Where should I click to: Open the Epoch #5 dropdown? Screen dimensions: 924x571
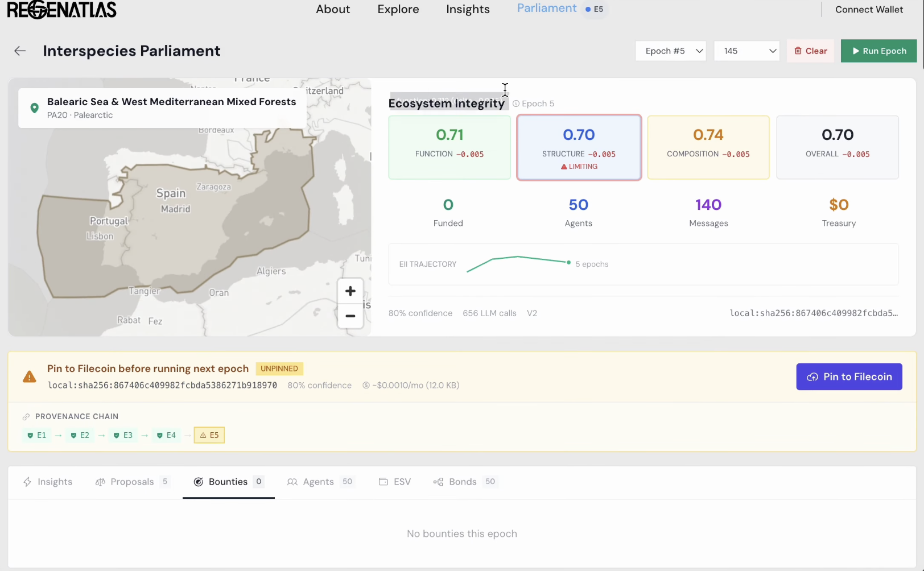point(670,51)
